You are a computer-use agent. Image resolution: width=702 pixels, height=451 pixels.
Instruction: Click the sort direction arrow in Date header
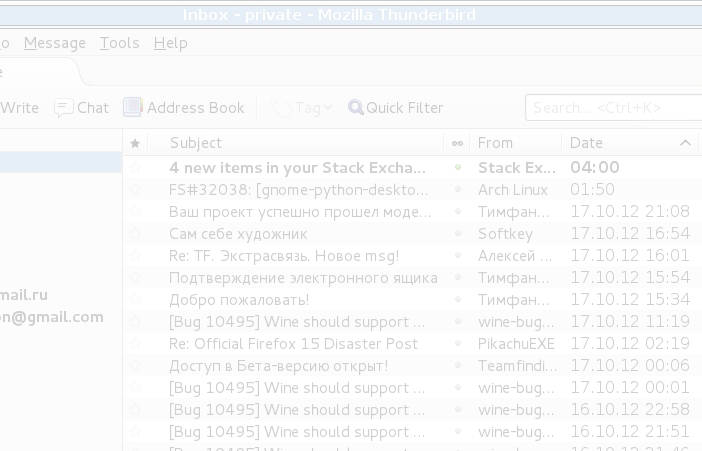click(x=685, y=143)
